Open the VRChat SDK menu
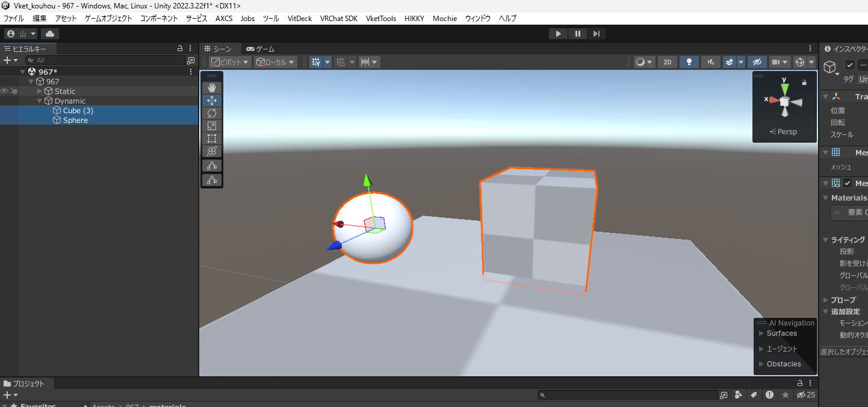 click(x=339, y=18)
